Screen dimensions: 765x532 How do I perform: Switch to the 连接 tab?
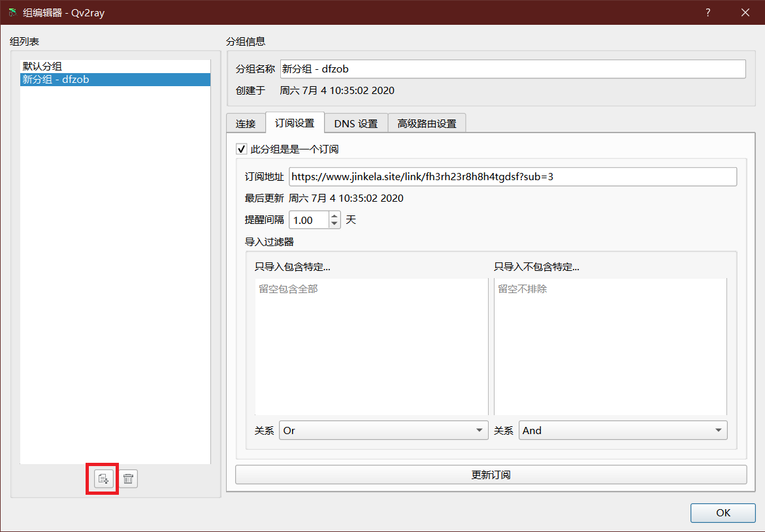click(x=246, y=123)
